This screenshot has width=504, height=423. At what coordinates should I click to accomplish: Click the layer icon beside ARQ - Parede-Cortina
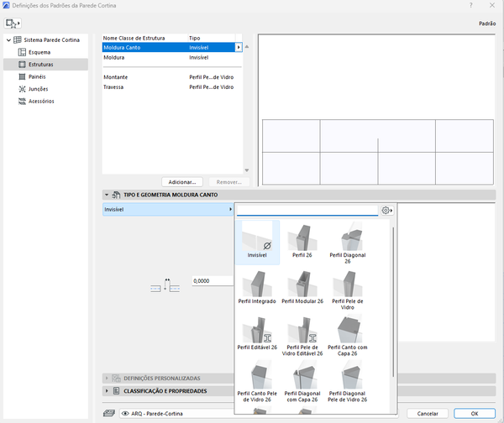109,414
